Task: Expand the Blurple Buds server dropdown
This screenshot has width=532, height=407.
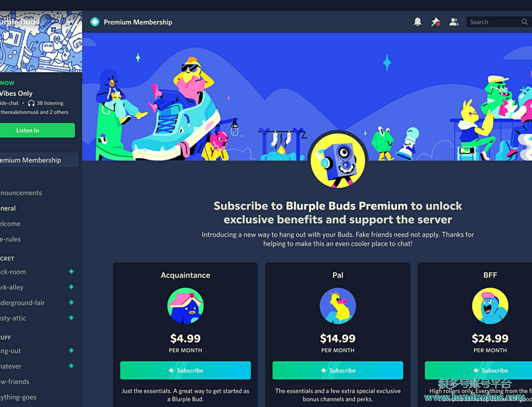Action: point(70,22)
